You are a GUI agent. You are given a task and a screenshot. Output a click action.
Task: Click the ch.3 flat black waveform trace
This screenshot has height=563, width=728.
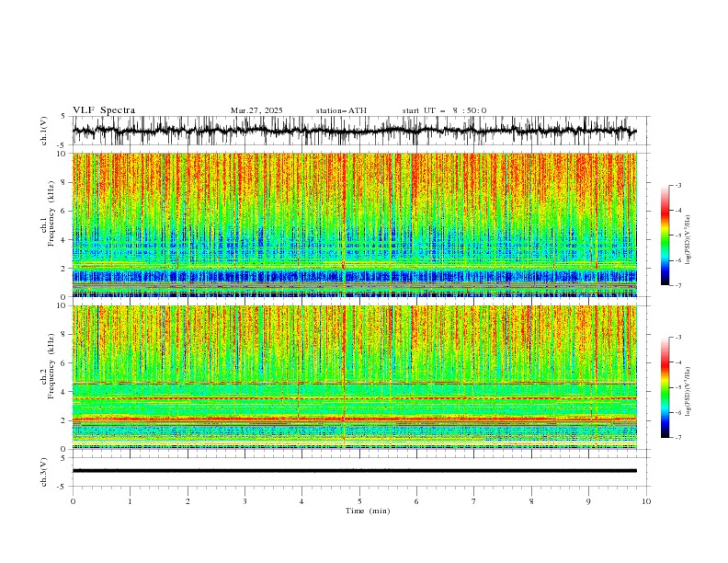355,471
